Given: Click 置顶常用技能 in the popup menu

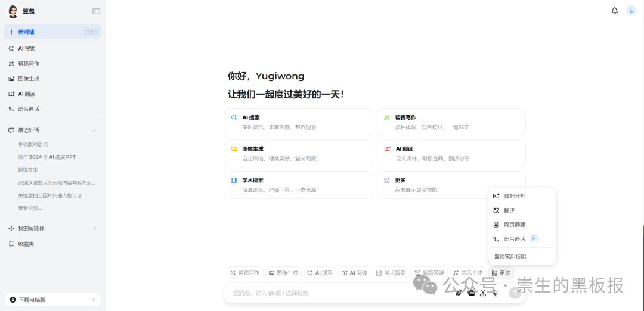Looking at the screenshot, I should pos(522,256).
